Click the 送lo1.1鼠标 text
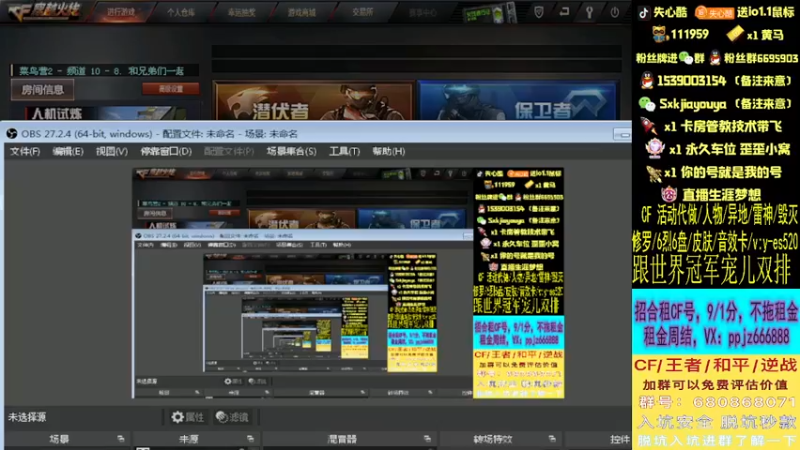Screen dimensions: 800x450 pyautogui.click(x=766, y=12)
